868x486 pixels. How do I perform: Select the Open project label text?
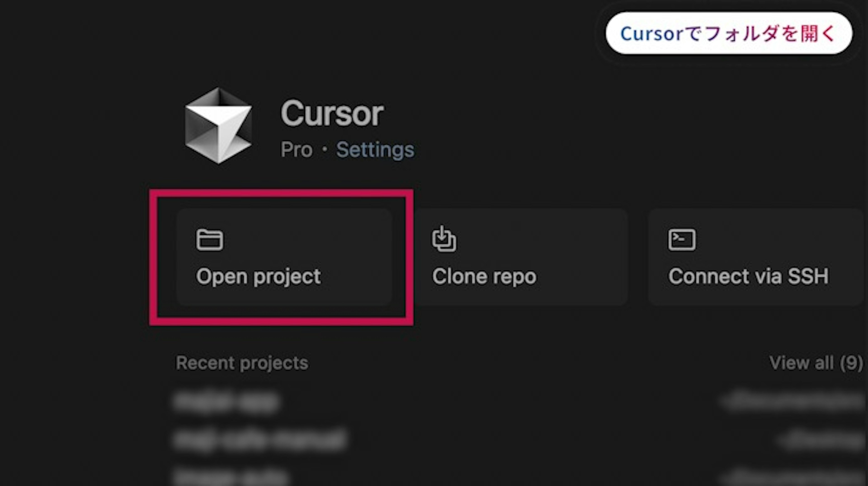coord(258,277)
